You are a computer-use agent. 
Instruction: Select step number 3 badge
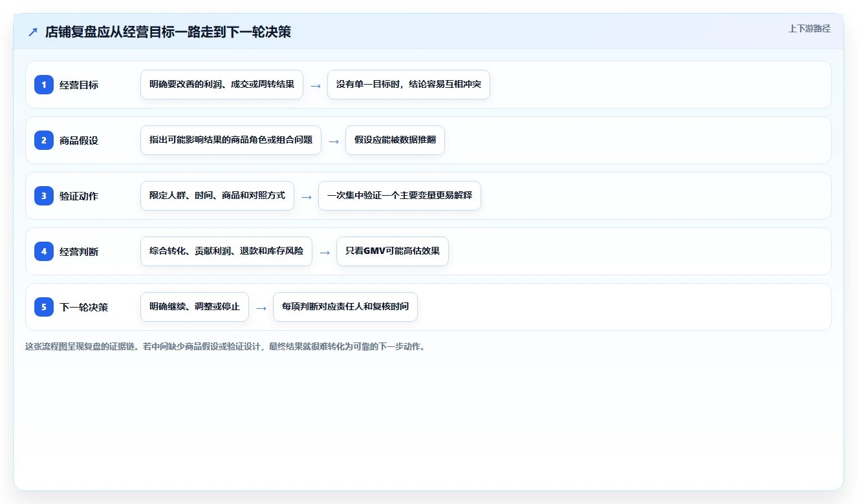[x=44, y=196]
